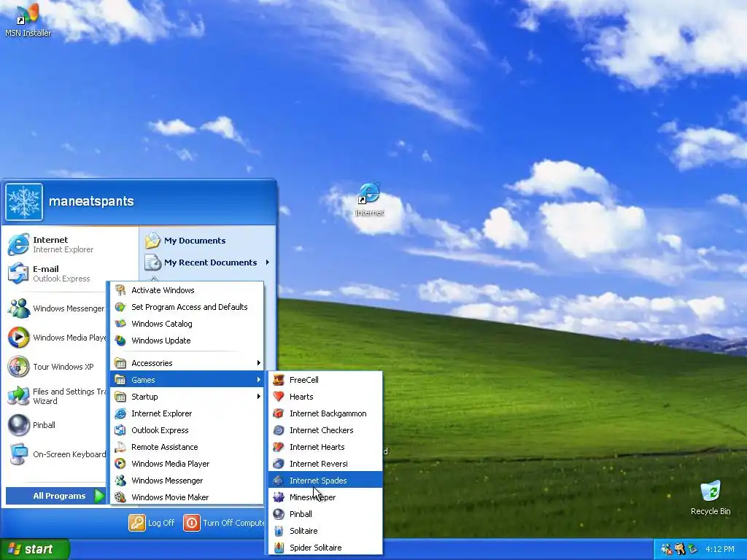Screen dimensions: 747x560
Task: Click the Remote Assistance icon
Action: click(120, 447)
